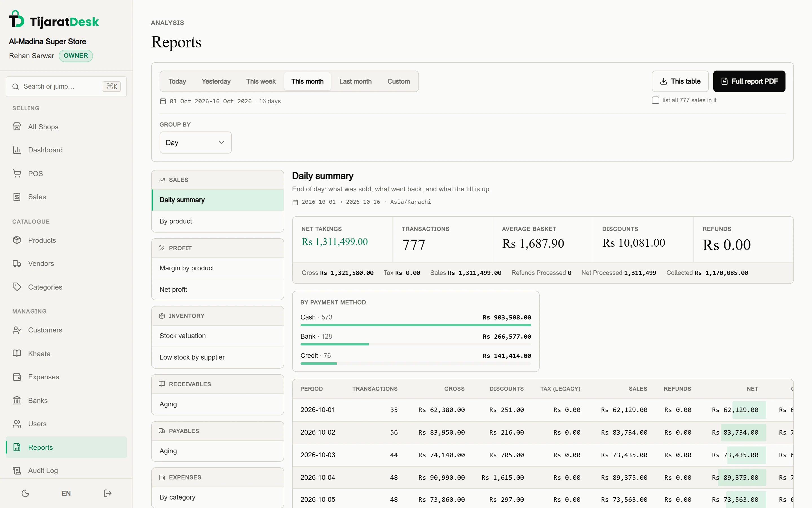
Task: Switch language with EN button
Action: pyautogui.click(x=66, y=493)
